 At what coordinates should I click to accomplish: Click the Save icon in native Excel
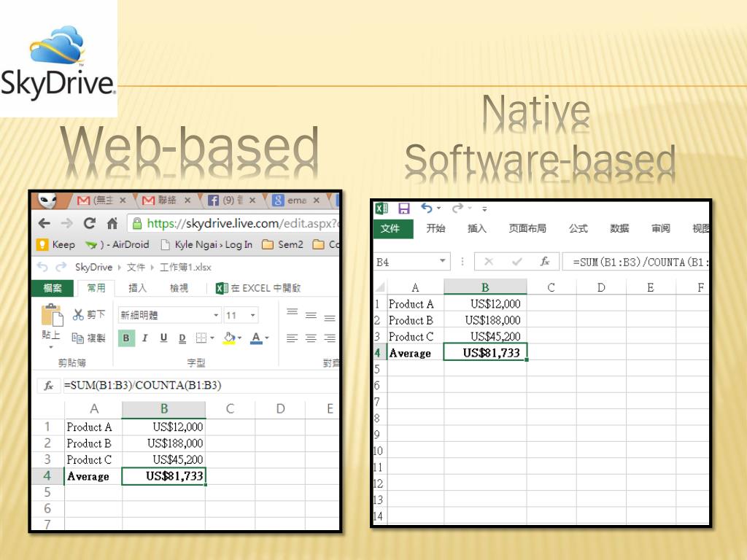coord(404,208)
